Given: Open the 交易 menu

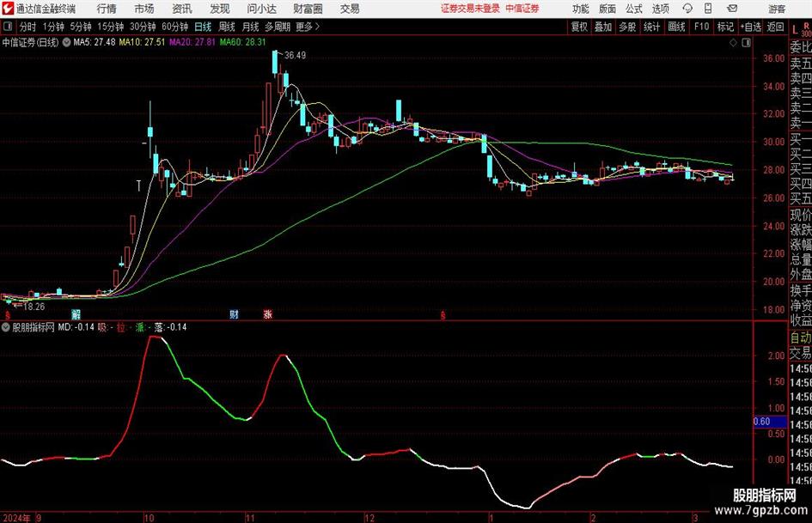Looking at the screenshot, I should [x=350, y=9].
